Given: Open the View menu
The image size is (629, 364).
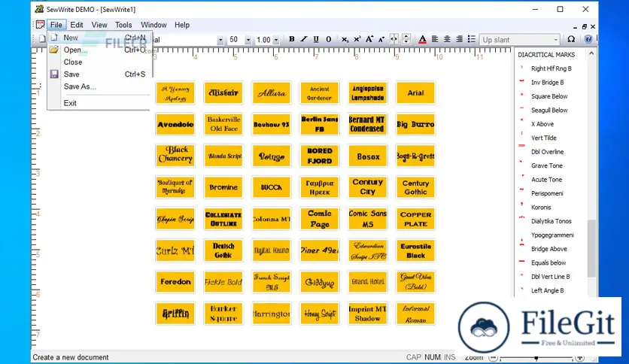Looking at the screenshot, I should tap(99, 25).
